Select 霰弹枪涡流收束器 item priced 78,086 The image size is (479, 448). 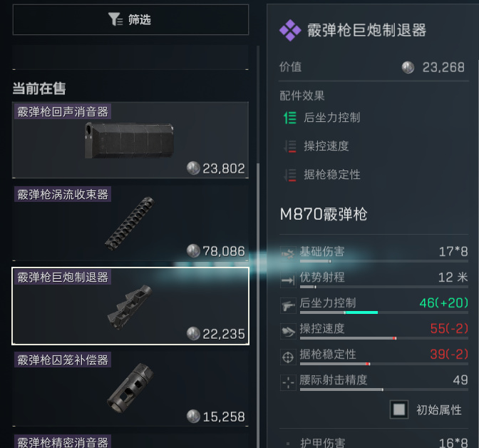click(x=130, y=223)
